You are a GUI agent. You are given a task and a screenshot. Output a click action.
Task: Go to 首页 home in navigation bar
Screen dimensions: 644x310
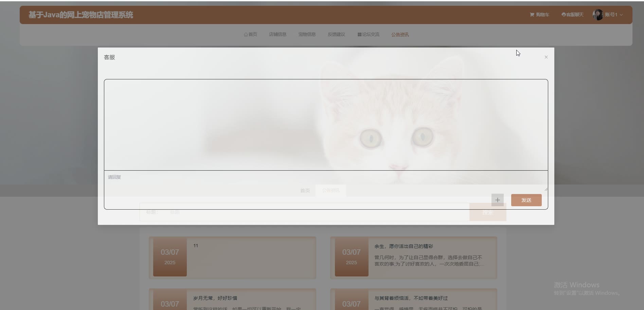[250, 34]
